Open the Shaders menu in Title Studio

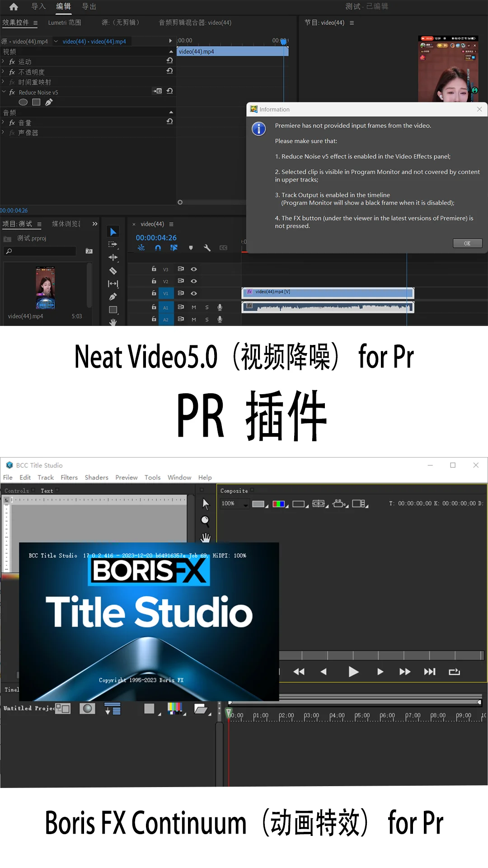[96, 477]
